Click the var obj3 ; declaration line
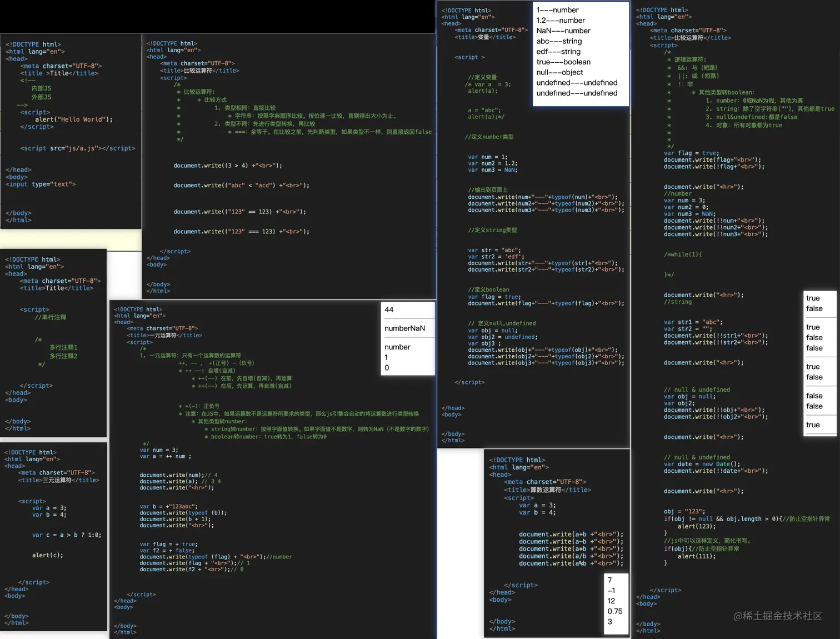Image resolution: width=840 pixels, height=639 pixels. (x=485, y=343)
